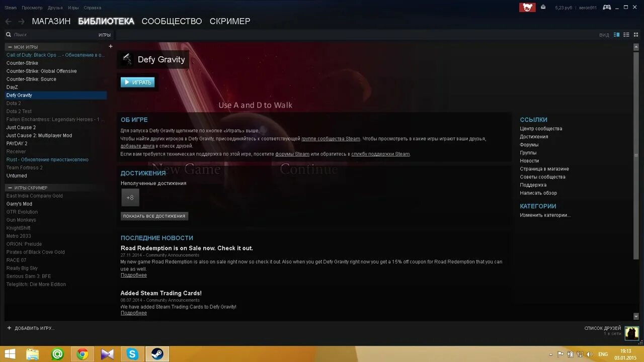Launch Big Picture mode controller icon

coord(607,7)
